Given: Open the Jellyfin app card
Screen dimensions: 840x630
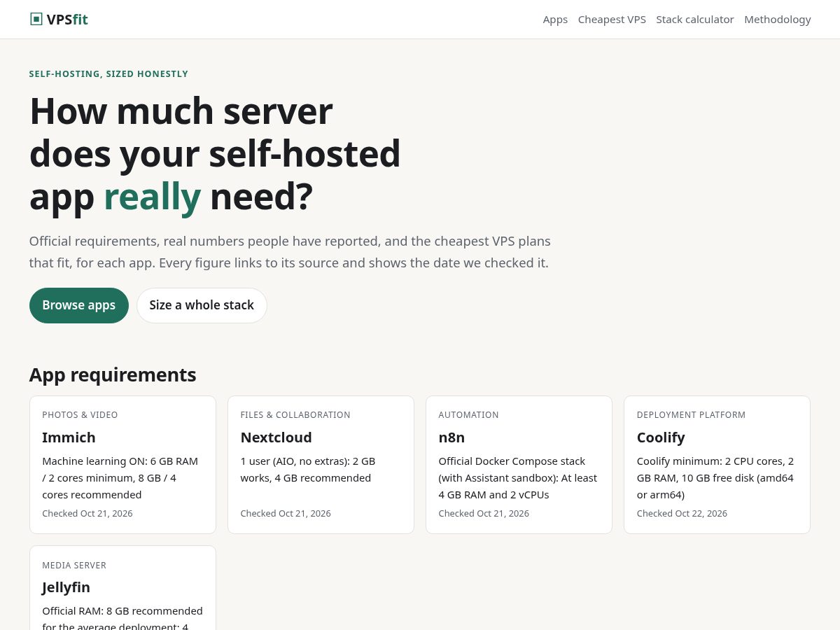Looking at the screenshot, I should tap(122, 588).
